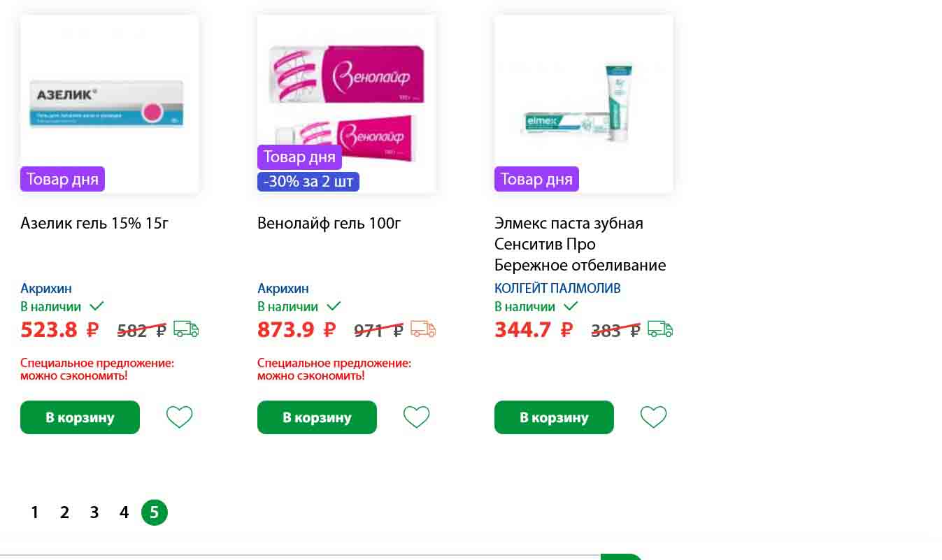Click heart icon for Венолайф гель

(x=416, y=417)
